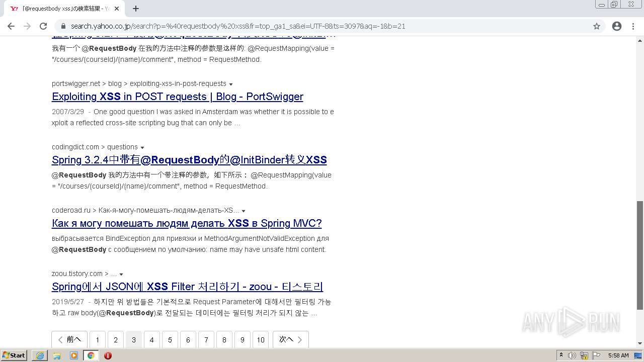Click the codingdict.com > questions breadcrumb
Screen dimensions: 644x362
[95, 147]
